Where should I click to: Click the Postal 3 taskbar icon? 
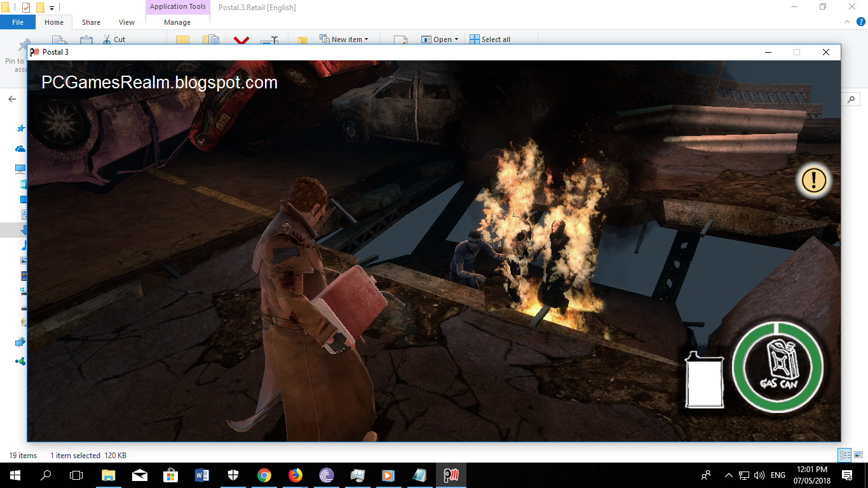click(451, 475)
